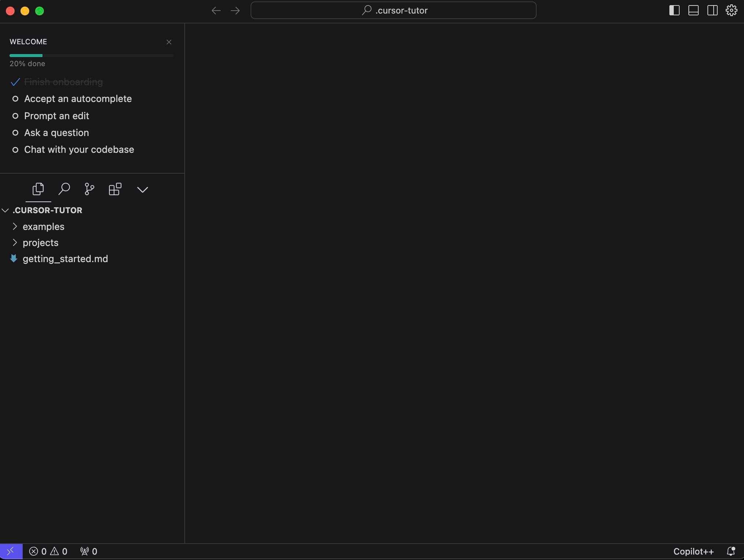Click the markdown icon of getting_started.md

click(x=14, y=259)
